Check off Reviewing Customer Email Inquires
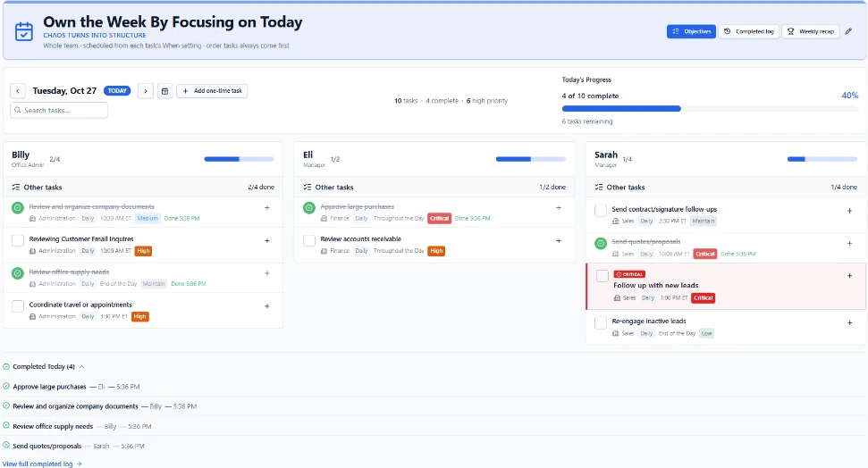Viewport: 868px width, 468px height. pos(18,240)
